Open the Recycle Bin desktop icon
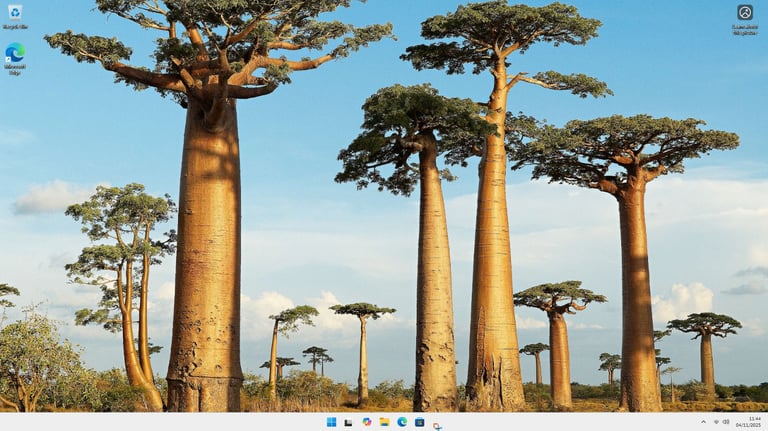 [15, 17]
